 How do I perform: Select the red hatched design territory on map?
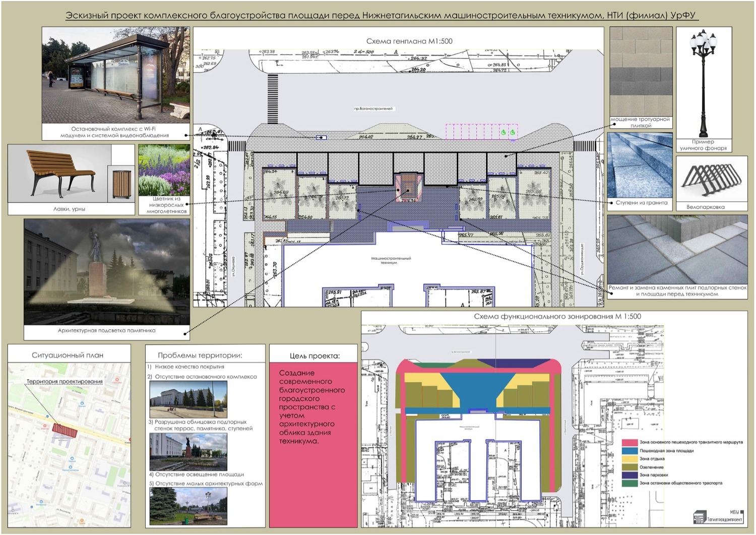coord(65,430)
